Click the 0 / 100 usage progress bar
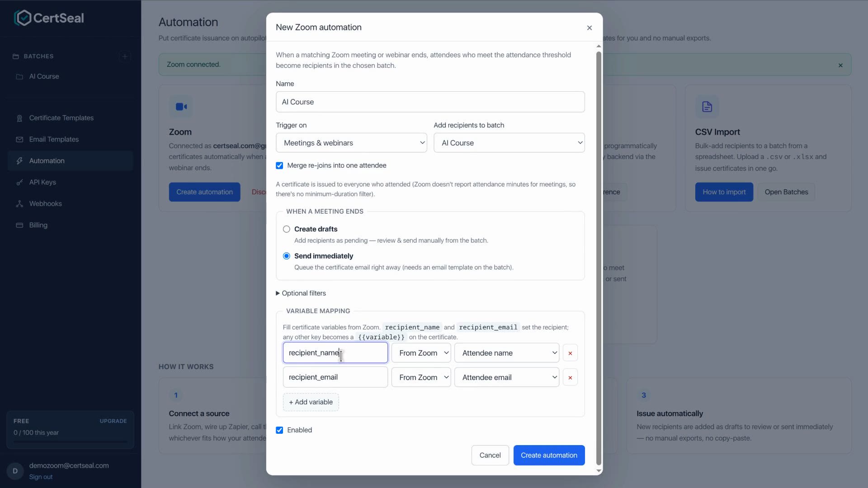This screenshot has height=488, width=868. [x=70, y=442]
